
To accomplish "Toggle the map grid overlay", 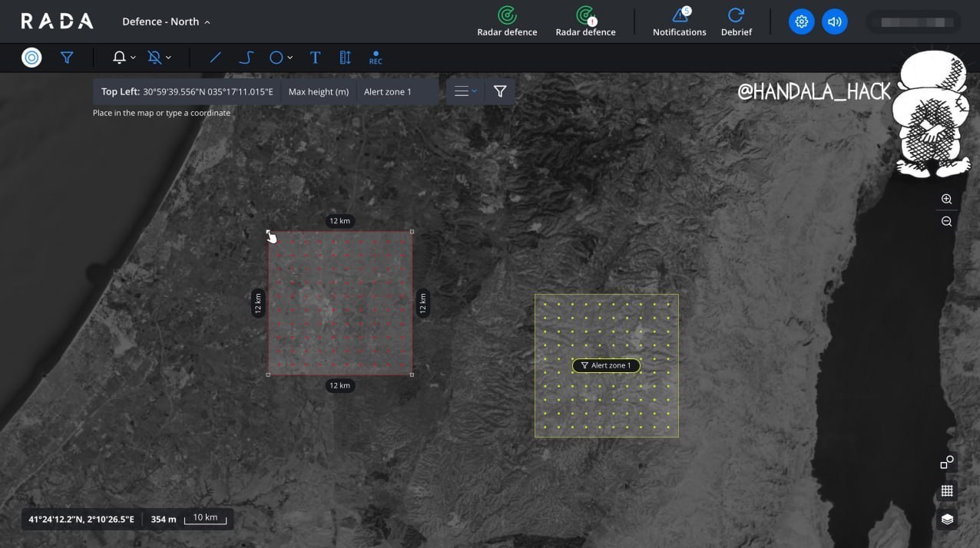I will [x=947, y=491].
